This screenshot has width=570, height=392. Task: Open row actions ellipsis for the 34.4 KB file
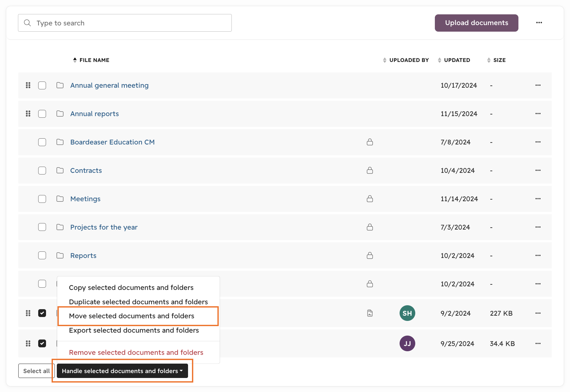click(538, 344)
